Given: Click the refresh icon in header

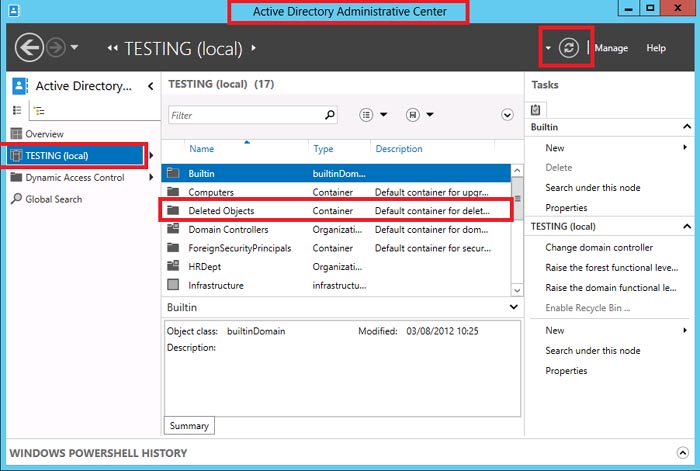Looking at the screenshot, I should (568, 47).
